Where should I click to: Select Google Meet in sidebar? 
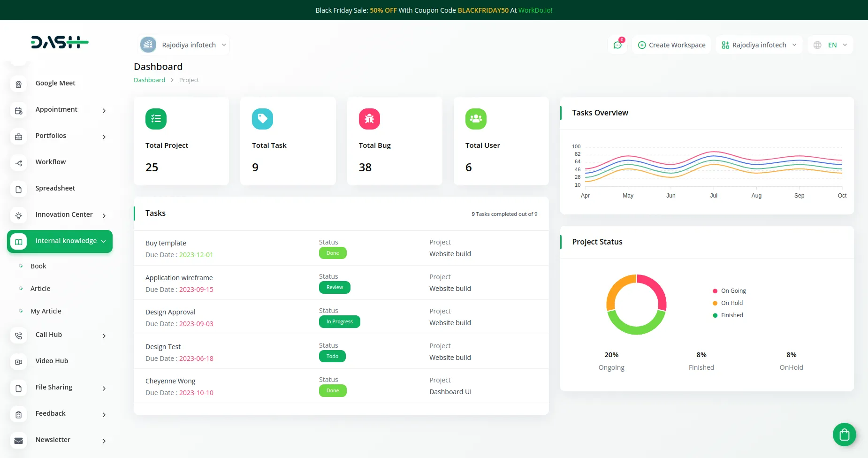tap(55, 83)
